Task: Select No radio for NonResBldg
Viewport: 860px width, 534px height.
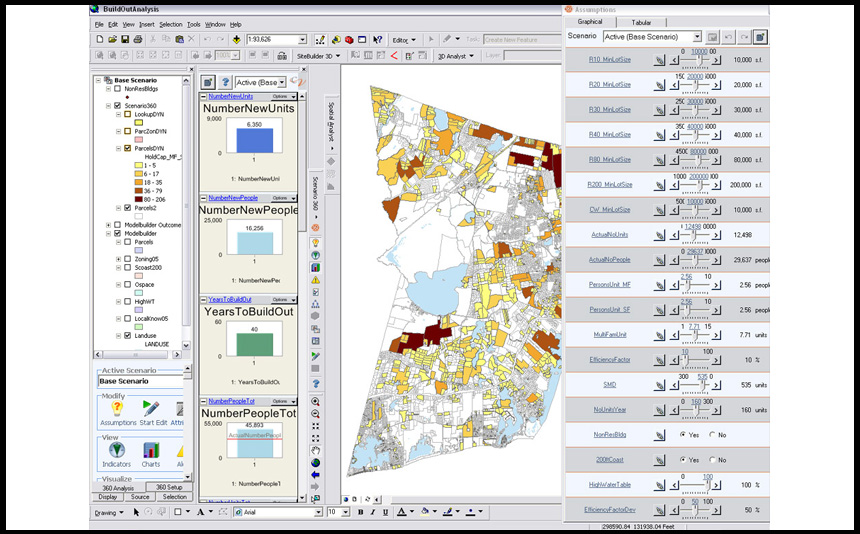Action: (712, 435)
